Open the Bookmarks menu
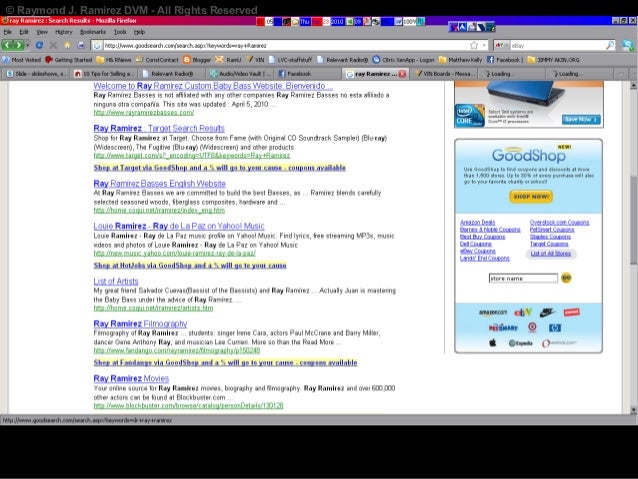The height and width of the screenshot is (479, 638). point(93,32)
